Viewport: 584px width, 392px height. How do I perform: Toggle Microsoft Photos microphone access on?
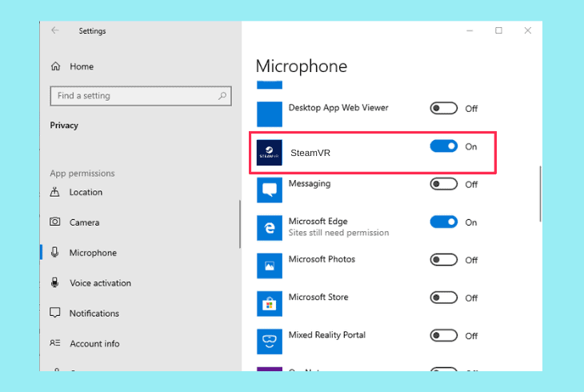(443, 260)
